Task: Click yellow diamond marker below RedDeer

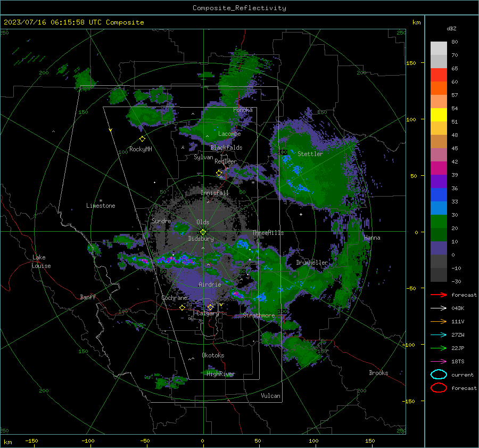Action: pos(219,173)
